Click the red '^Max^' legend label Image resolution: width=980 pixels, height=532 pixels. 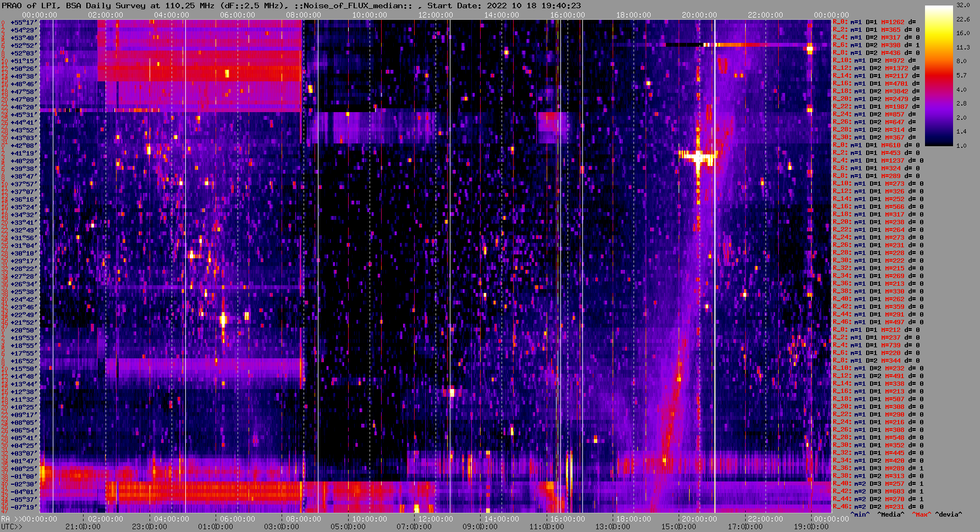pyautogui.click(x=922, y=514)
